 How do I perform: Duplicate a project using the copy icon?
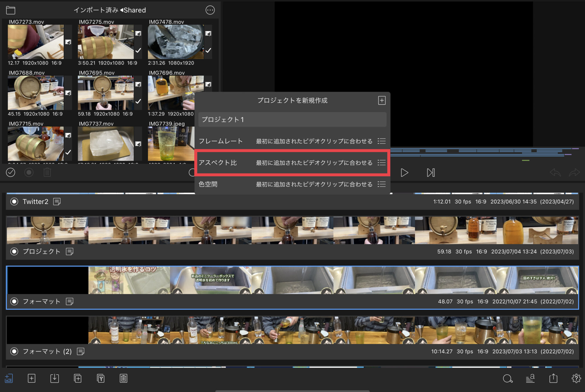point(77,378)
